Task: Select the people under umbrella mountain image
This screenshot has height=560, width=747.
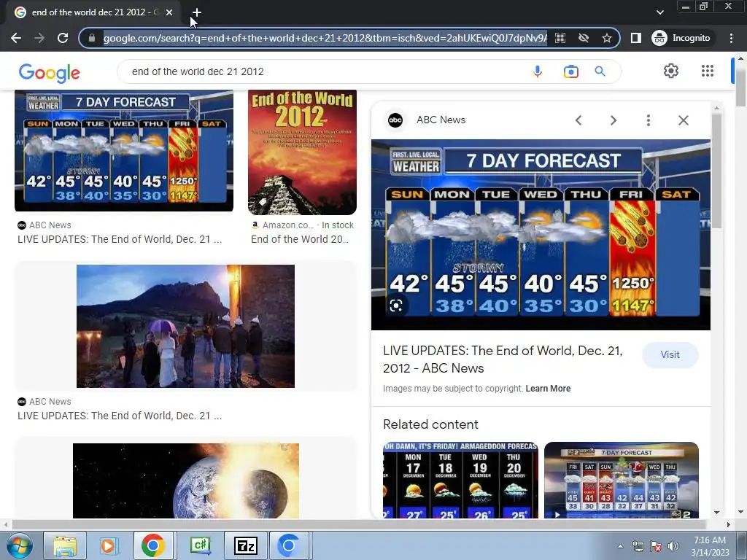Action: tap(186, 326)
